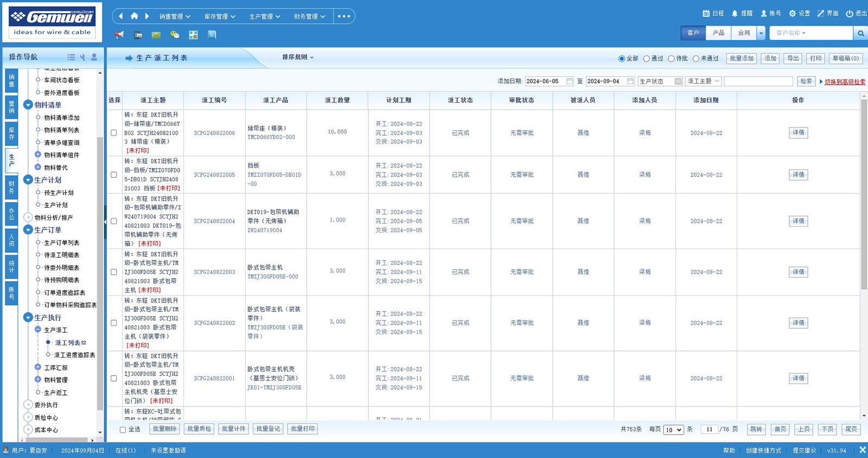
Task: Open the WeChat chat bubbles icon
Action: (x=175, y=35)
